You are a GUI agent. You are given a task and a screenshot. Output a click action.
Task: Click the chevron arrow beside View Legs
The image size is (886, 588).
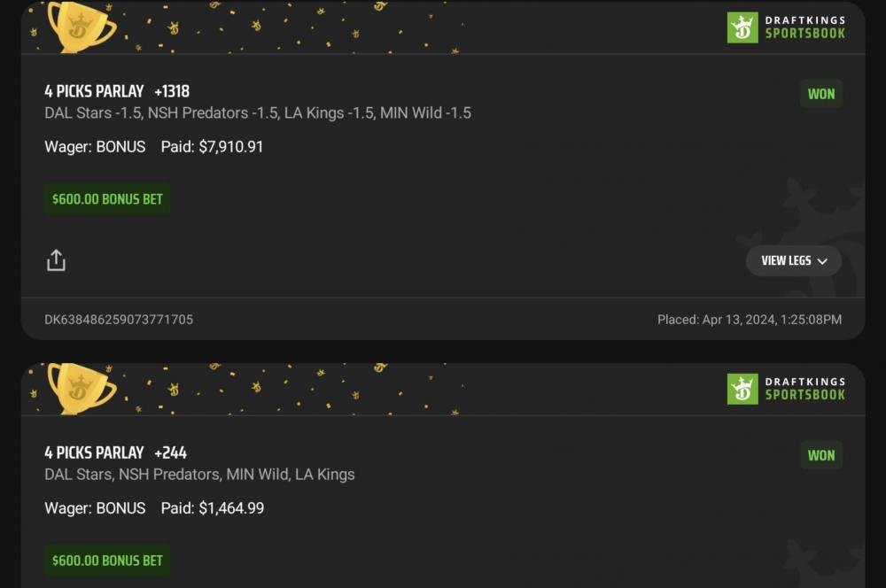pos(822,261)
